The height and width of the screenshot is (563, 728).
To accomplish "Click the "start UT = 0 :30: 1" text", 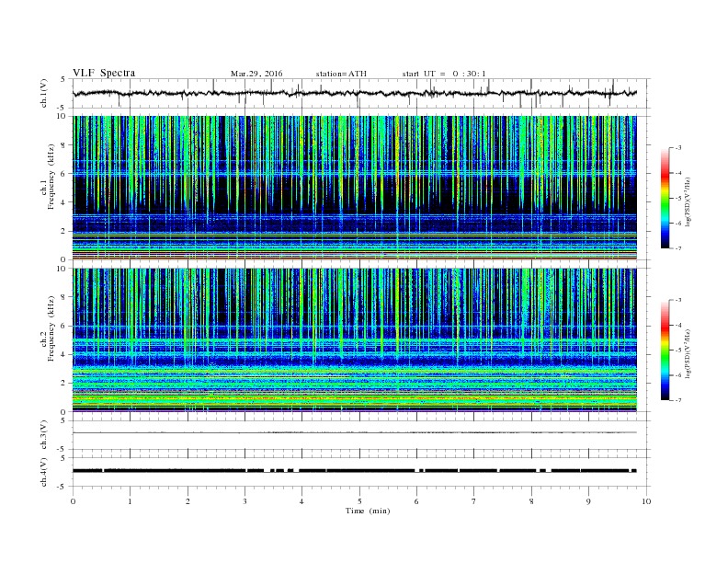I will click(444, 74).
